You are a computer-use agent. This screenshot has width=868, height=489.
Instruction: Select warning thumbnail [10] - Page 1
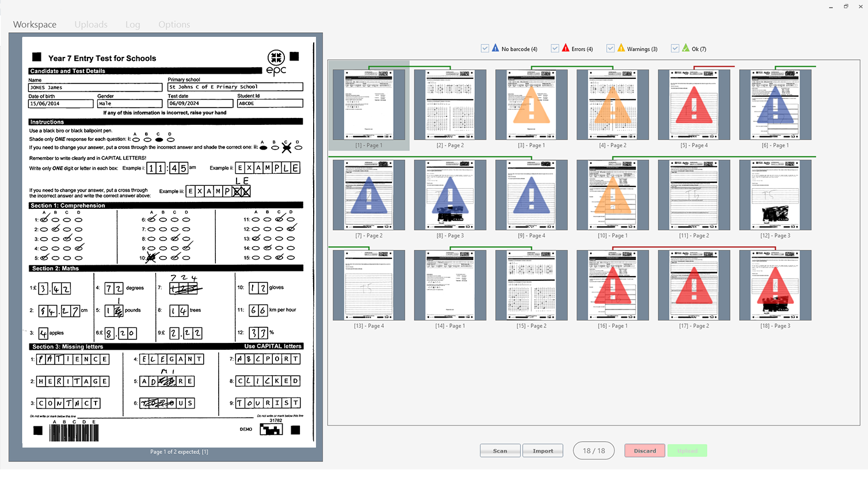pyautogui.click(x=612, y=195)
